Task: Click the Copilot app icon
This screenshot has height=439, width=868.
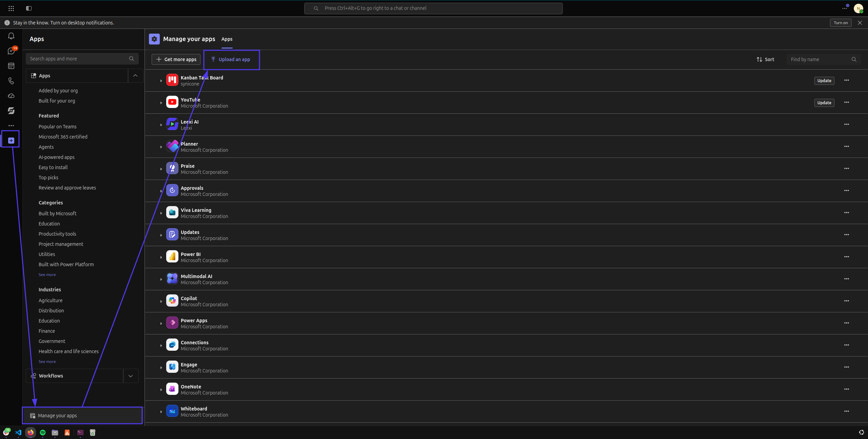Action: point(172,301)
